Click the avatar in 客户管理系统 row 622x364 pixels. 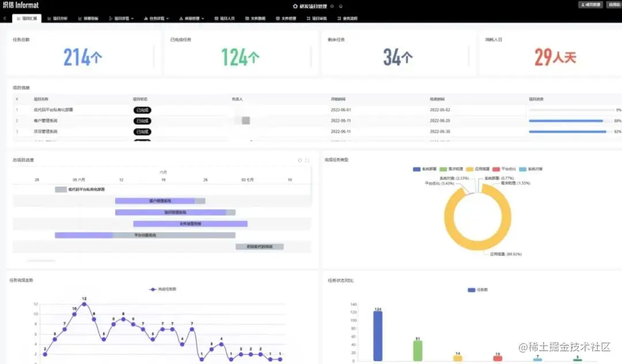tap(245, 120)
